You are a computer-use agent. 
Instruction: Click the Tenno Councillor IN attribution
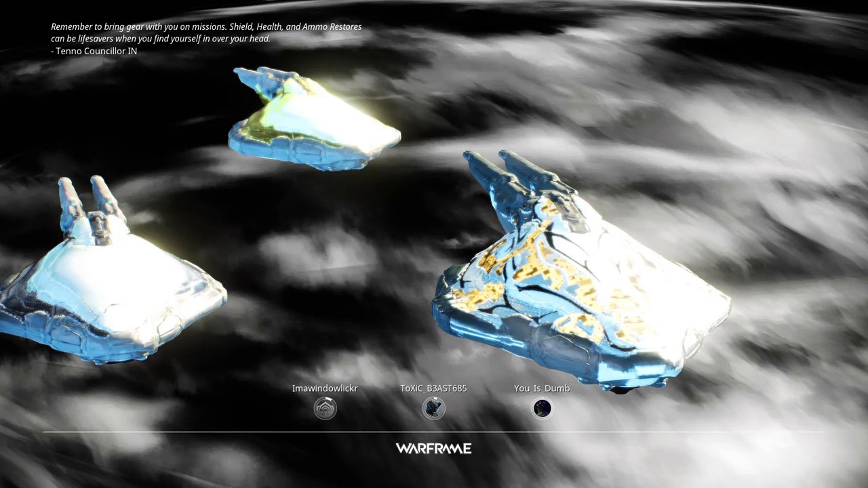(x=94, y=51)
